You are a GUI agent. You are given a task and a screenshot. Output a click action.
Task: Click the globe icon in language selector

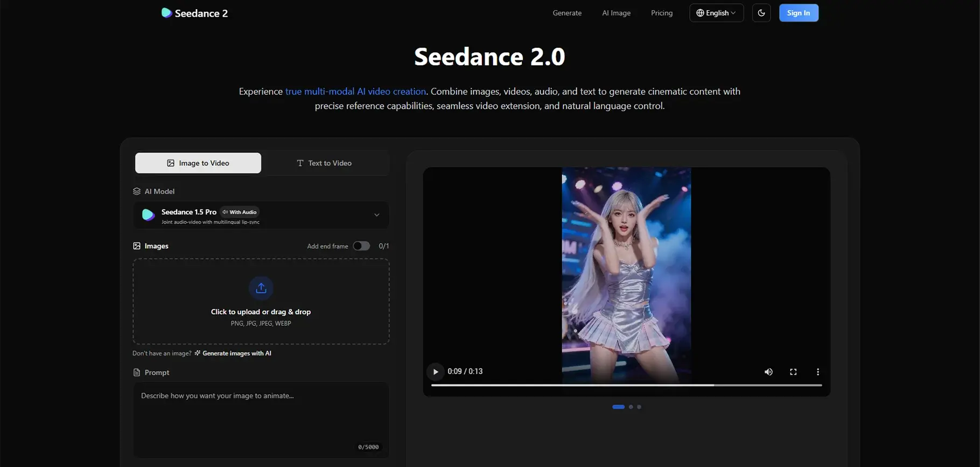click(x=700, y=13)
